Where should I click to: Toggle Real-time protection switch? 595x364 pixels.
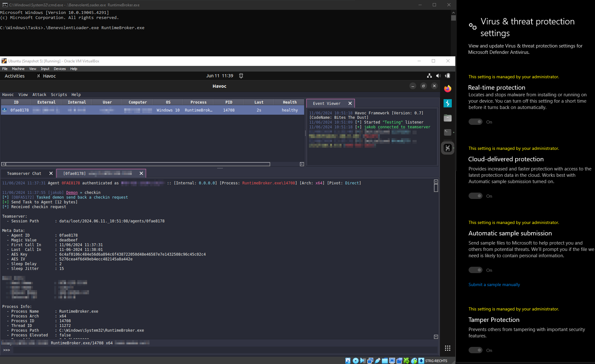475,122
